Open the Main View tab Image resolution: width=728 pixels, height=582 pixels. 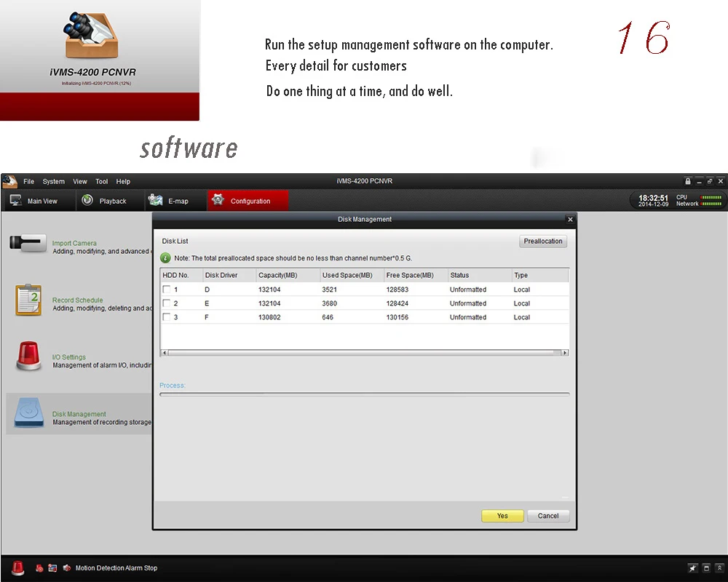39,201
